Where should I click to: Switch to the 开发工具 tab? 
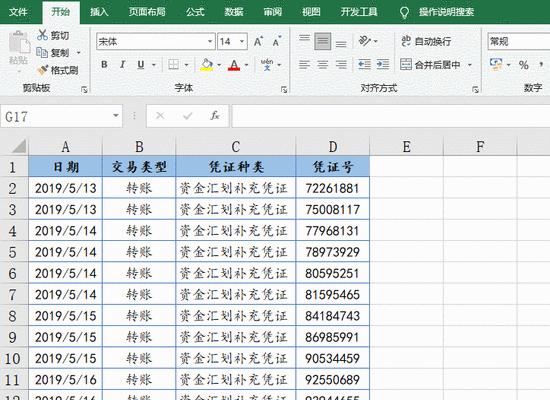pyautogui.click(x=359, y=12)
